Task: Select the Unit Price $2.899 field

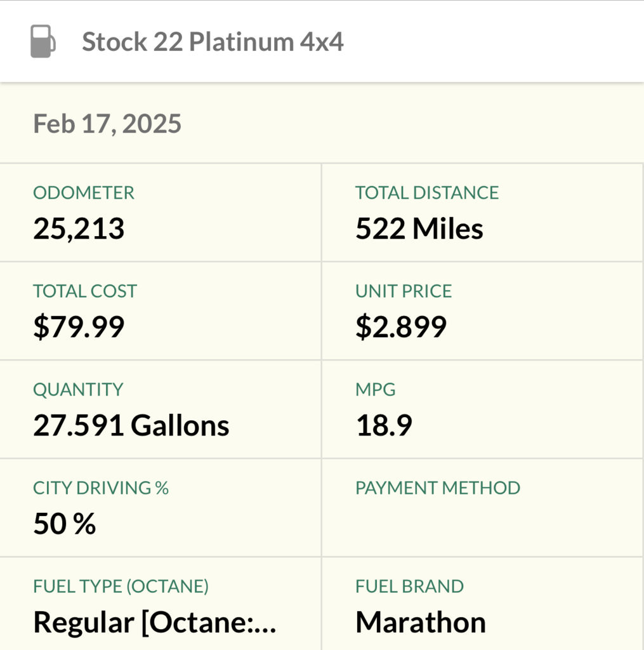Action: pyautogui.click(x=482, y=311)
